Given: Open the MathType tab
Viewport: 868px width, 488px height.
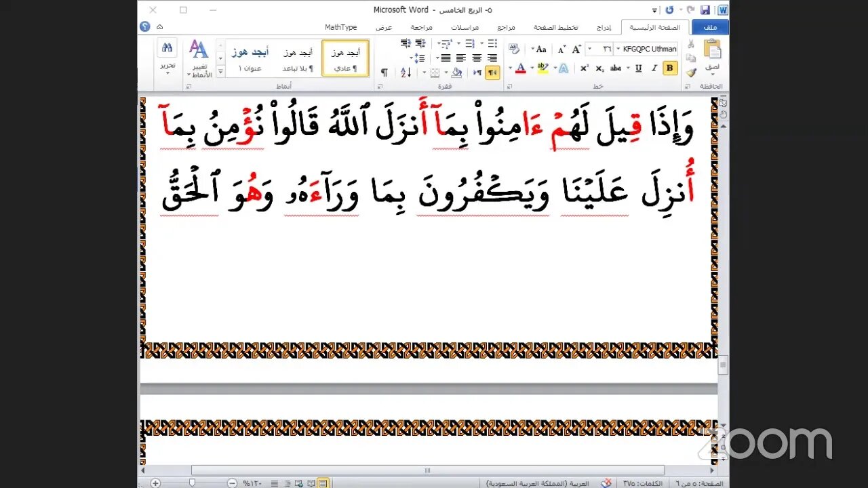Looking at the screenshot, I should click(x=340, y=27).
